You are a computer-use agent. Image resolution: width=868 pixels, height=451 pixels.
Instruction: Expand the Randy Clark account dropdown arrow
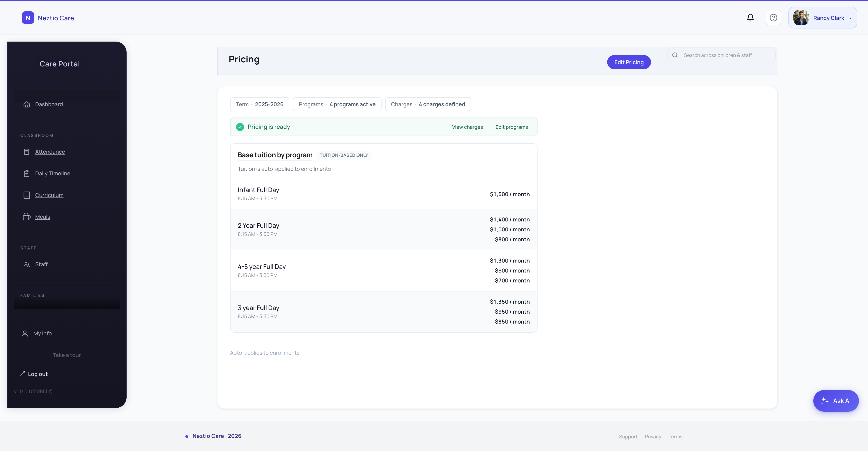pos(850,18)
